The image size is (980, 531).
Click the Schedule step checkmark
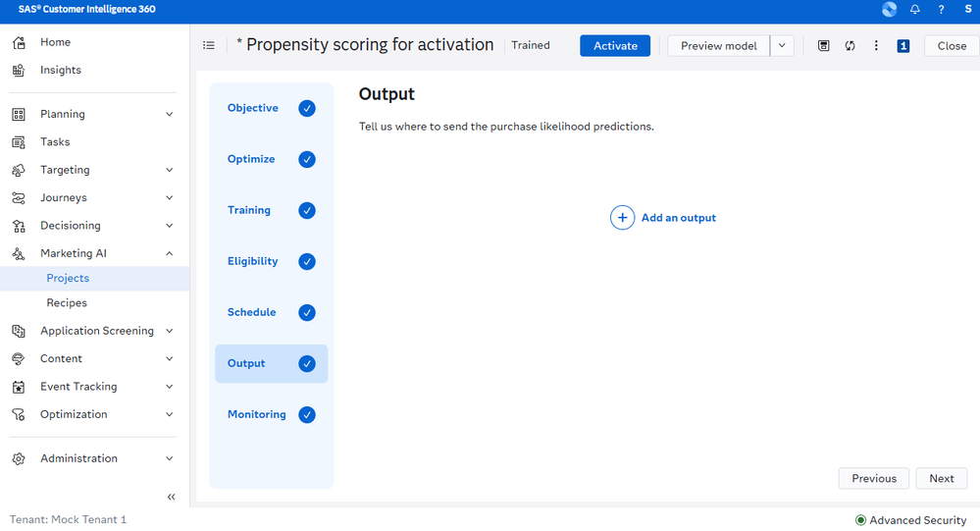(x=307, y=313)
